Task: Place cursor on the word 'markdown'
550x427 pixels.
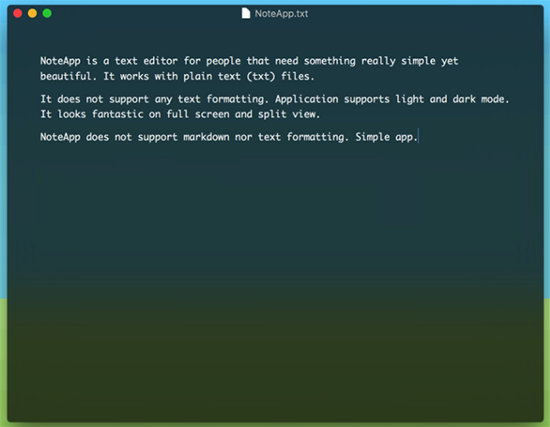Action: [206, 137]
